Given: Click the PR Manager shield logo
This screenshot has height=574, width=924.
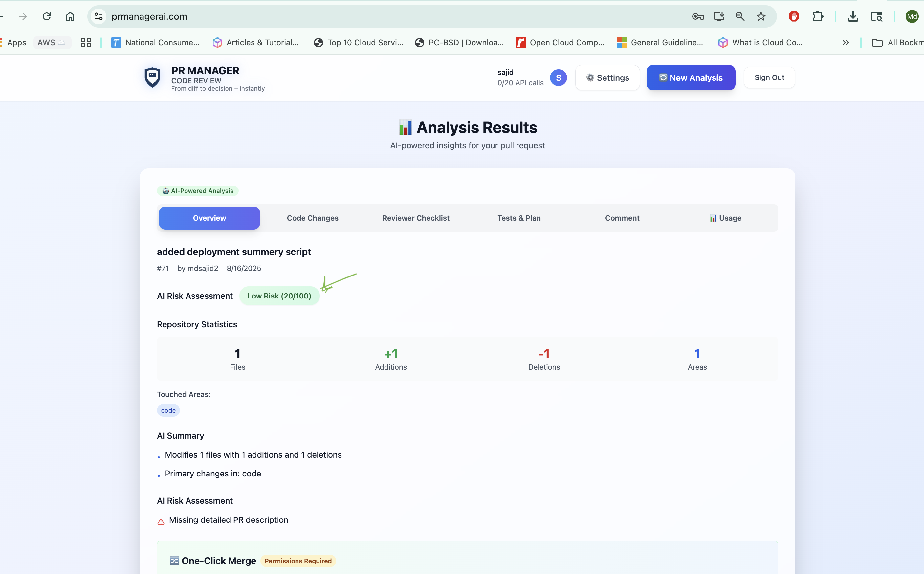Looking at the screenshot, I should point(153,77).
